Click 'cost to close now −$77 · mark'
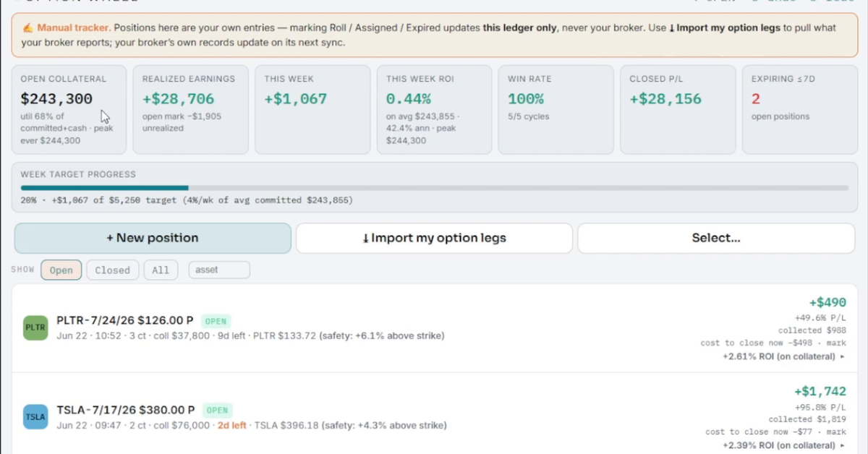Image resolution: width=868 pixels, height=454 pixels. pyautogui.click(x=775, y=432)
